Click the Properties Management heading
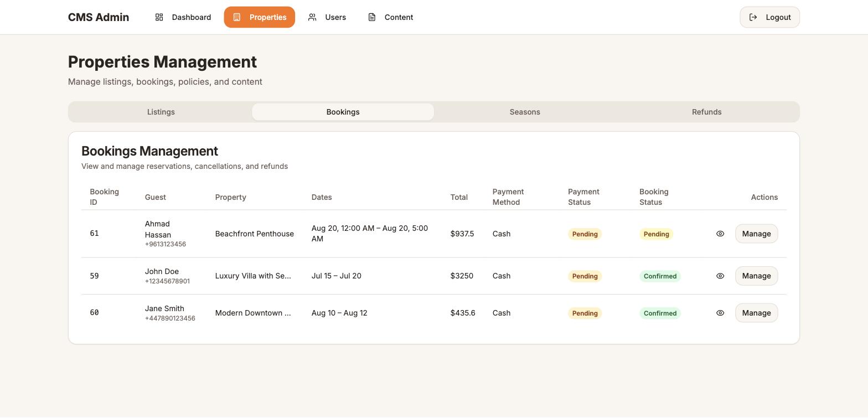 pos(162,62)
